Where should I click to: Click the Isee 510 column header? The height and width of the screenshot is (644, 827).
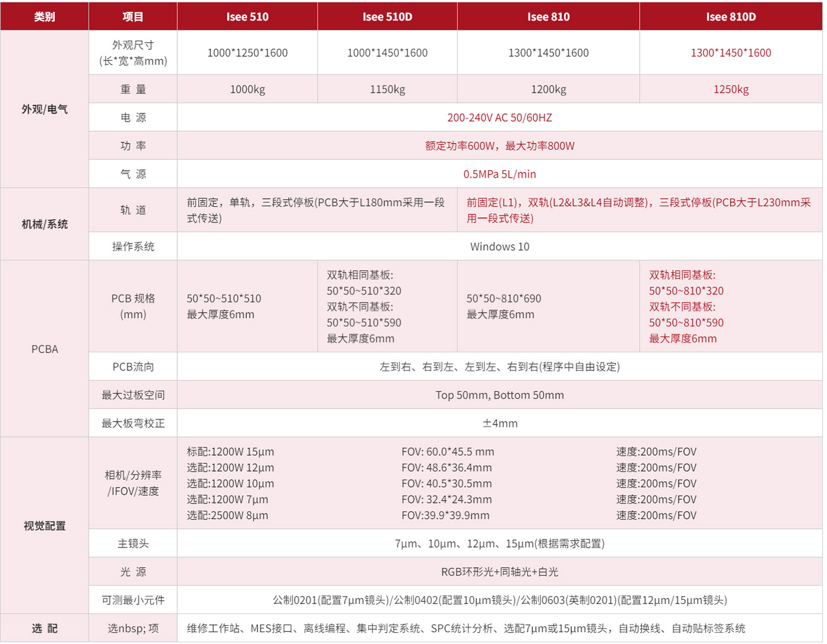click(247, 17)
